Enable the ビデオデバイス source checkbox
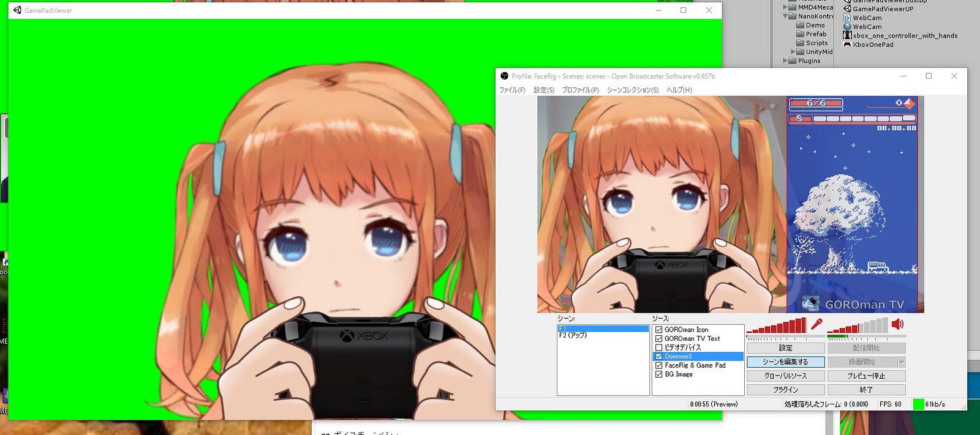This screenshot has height=435, width=980. (x=659, y=348)
